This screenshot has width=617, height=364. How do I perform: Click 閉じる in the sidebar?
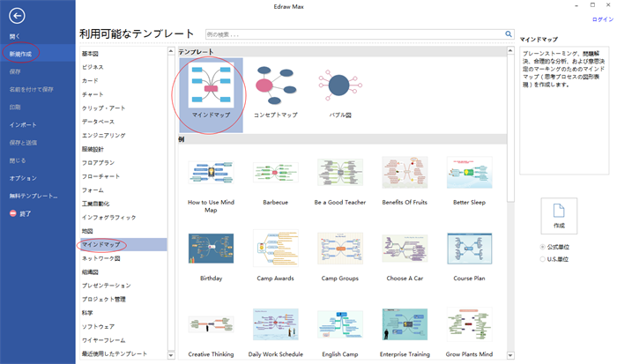point(18,160)
